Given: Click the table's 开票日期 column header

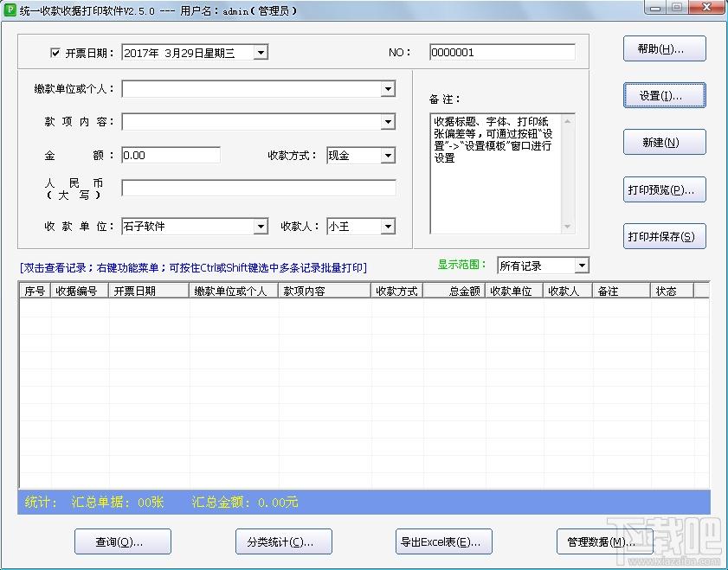Looking at the screenshot, I should pos(149,291).
